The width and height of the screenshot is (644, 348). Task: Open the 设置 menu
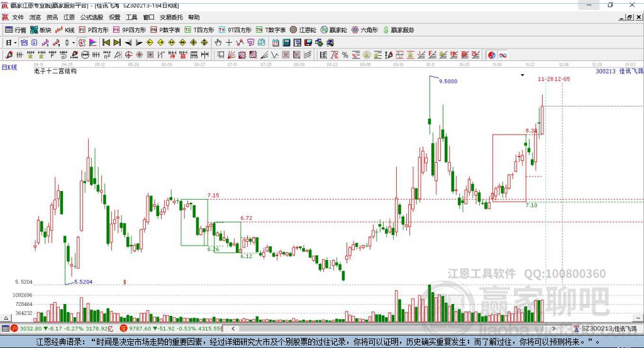pos(114,17)
